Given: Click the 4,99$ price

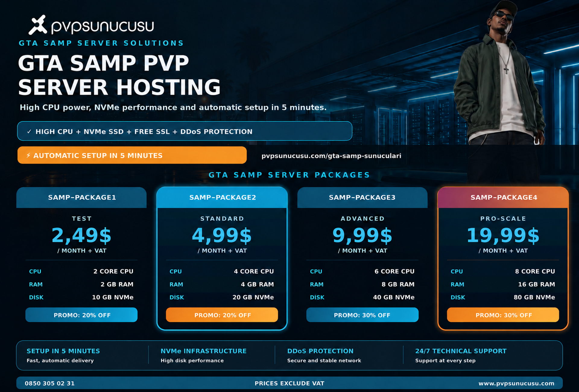Looking at the screenshot, I should click(x=222, y=236).
